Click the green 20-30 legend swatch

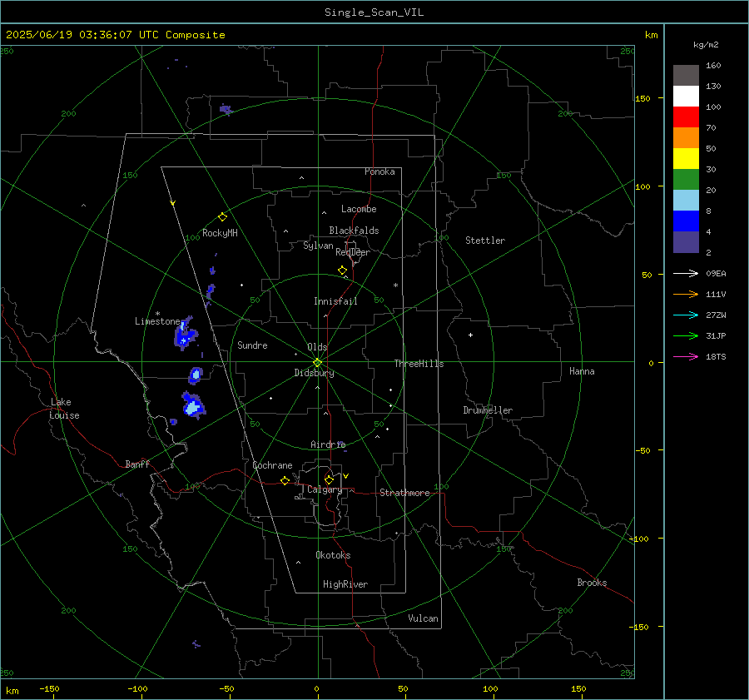pos(686,180)
